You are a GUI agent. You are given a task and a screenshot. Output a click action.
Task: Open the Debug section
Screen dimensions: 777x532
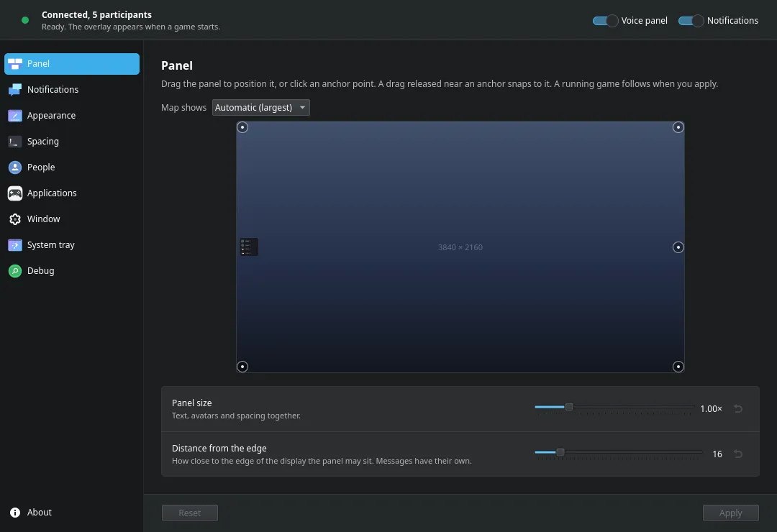72,271
